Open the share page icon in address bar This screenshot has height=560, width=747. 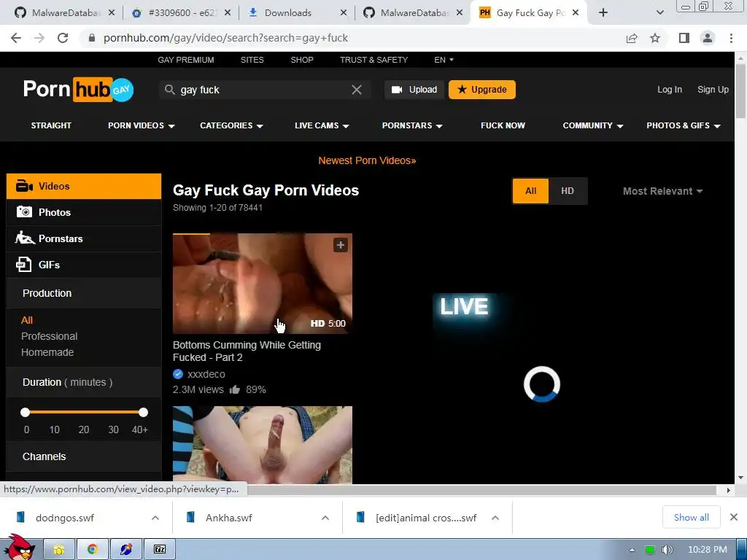click(632, 38)
